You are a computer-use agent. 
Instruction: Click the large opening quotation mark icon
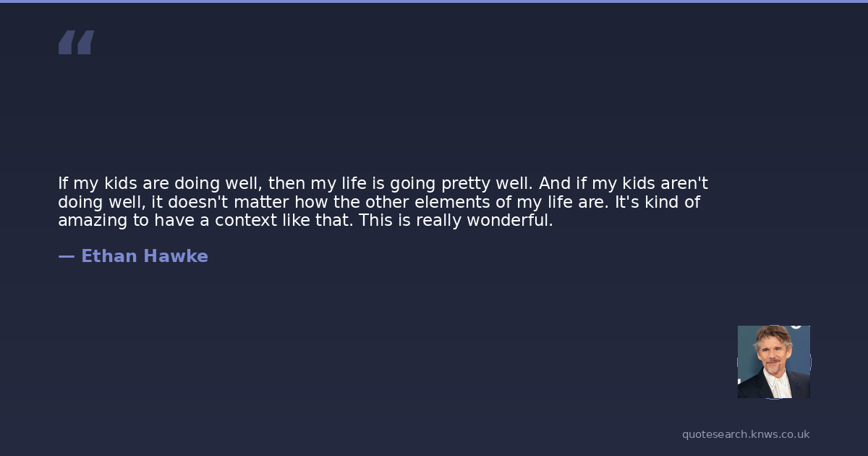click(76, 43)
